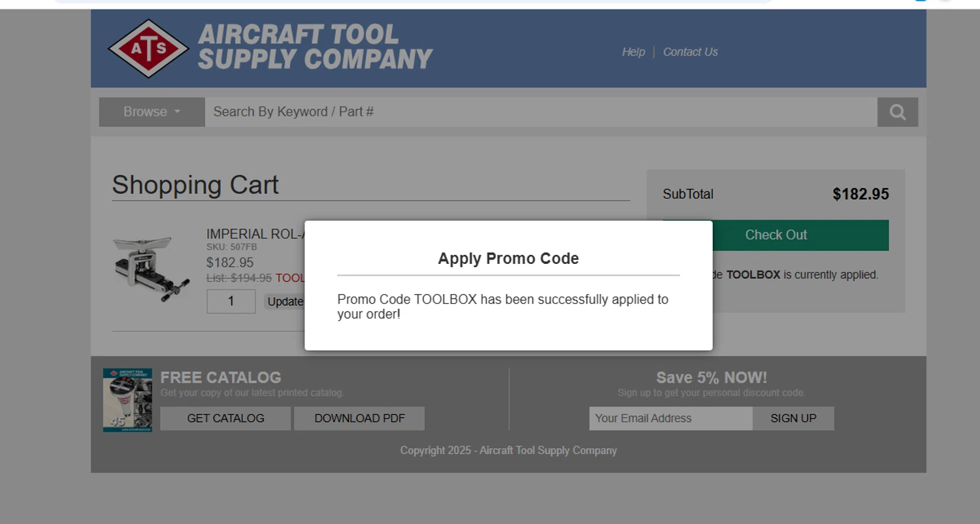Click the DOWNLOAD PDF button
980x524 pixels.
[359, 419]
